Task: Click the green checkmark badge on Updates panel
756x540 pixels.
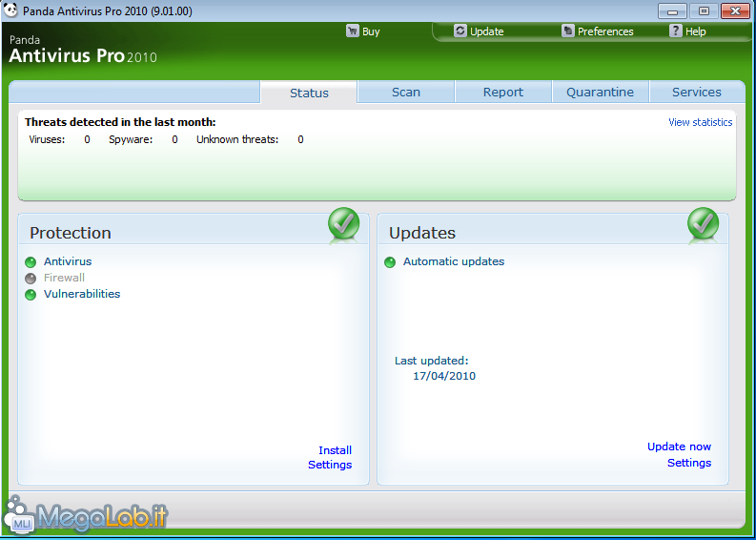Action: (703, 224)
